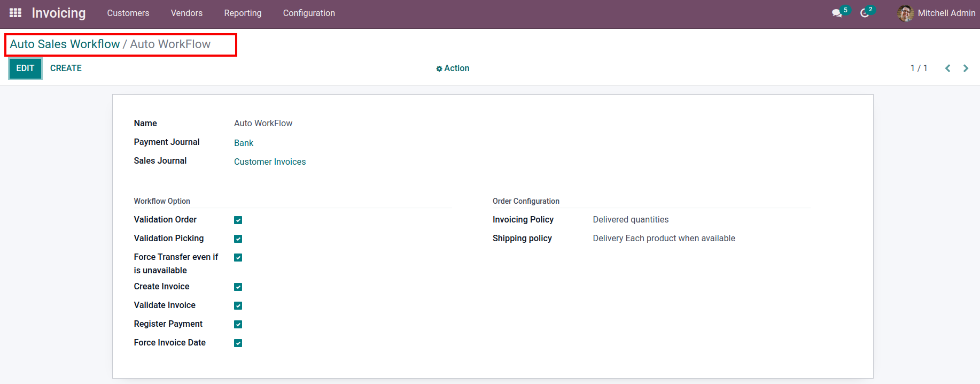Viewport: 980px width, 384px height.
Task: Go to previous record arrow
Action: 947,68
